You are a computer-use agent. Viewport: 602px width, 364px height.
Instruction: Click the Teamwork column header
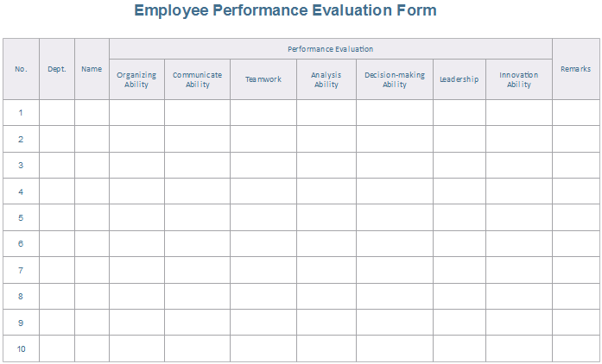pyautogui.click(x=263, y=79)
